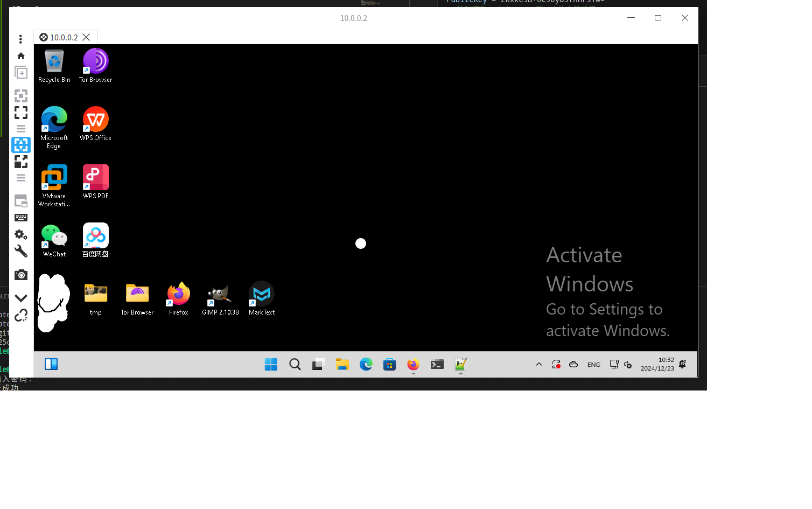The image size is (812, 509).
Task: Open the Edge icon on the taskbar
Action: [x=366, y=365]
